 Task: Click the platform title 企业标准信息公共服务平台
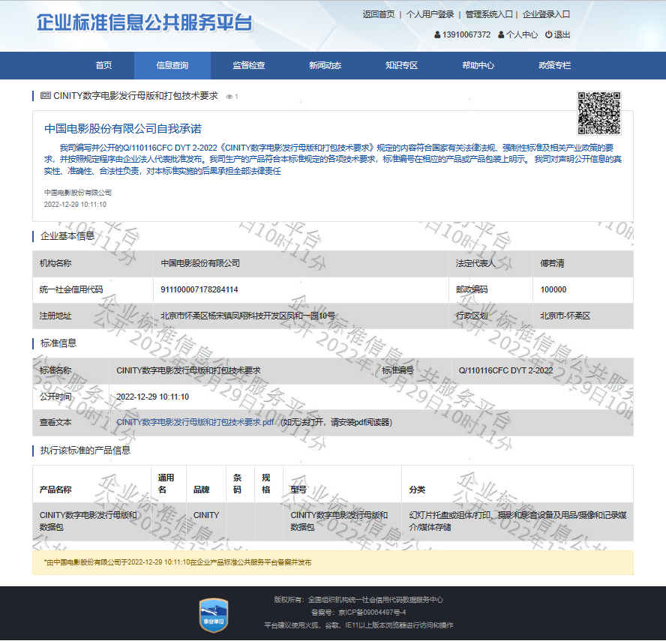tap(145, 22)
